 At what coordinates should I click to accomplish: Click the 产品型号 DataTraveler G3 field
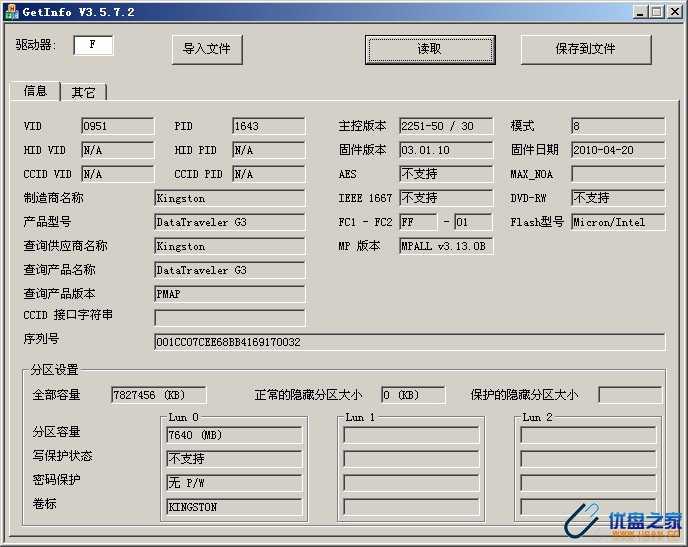click(229, 222)
